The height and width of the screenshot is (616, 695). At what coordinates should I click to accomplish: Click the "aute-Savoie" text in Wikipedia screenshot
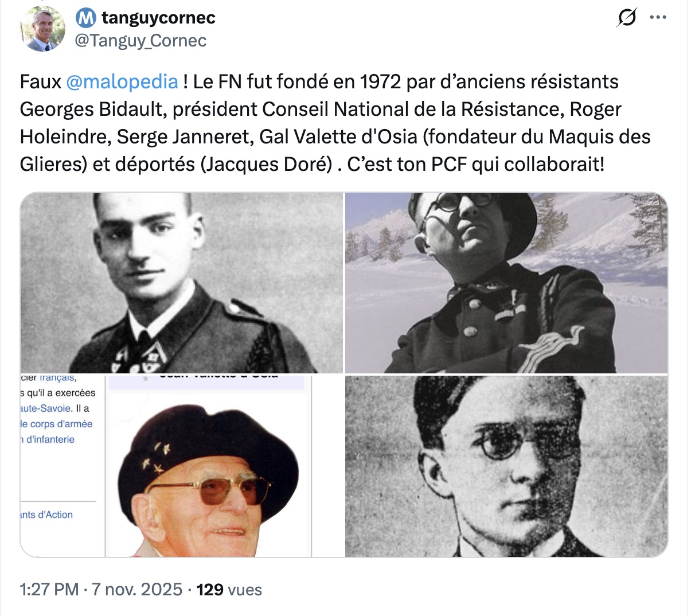(46, 408)
